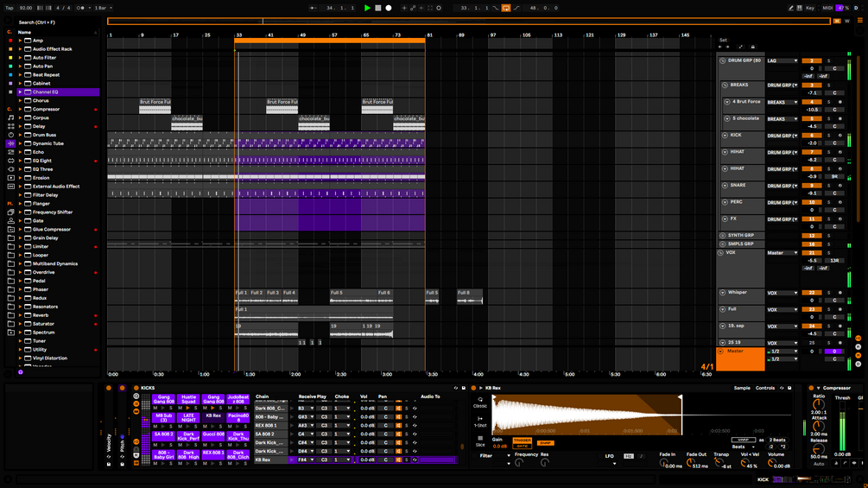The height and width of the screenshot is (488, 868).
Task: Switch Simpler to 1-Shot mode
Action: [480, 421]
